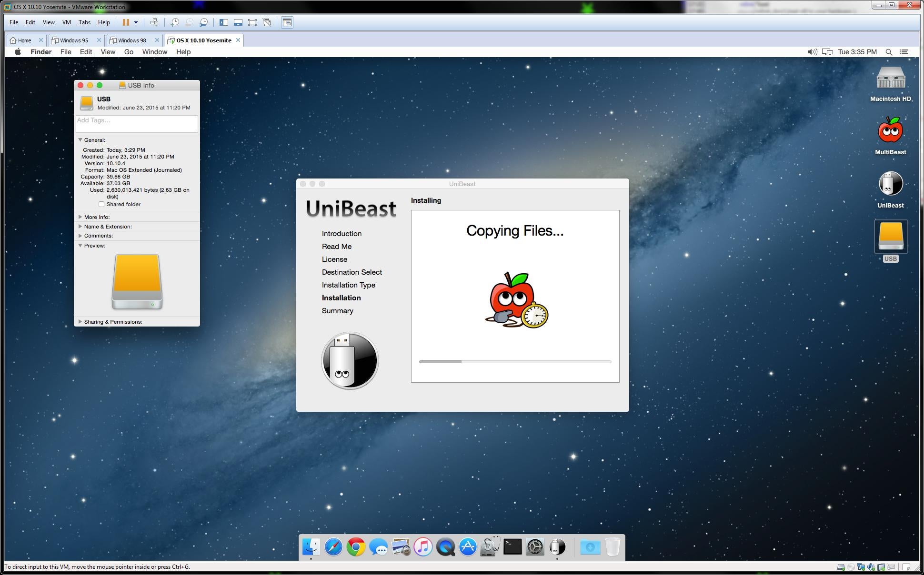Click the console view toolbar icon
924x575 pixels.
pyautogui.click(x=287, y=22)
